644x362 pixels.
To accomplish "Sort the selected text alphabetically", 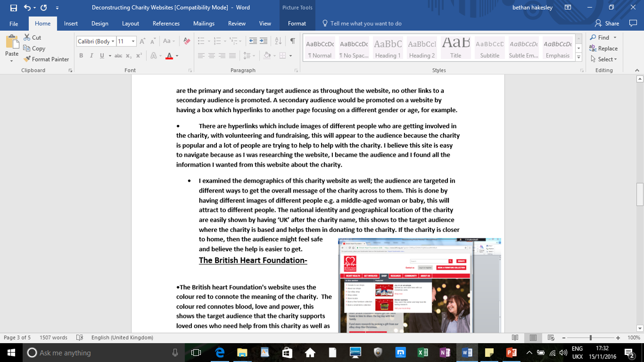I will pos(278,41).
